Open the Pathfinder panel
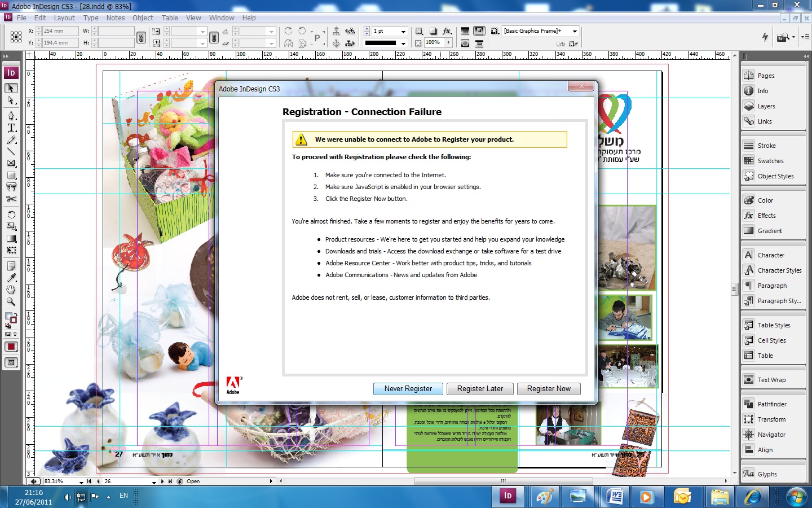812x508 pixels. [773, 404]
